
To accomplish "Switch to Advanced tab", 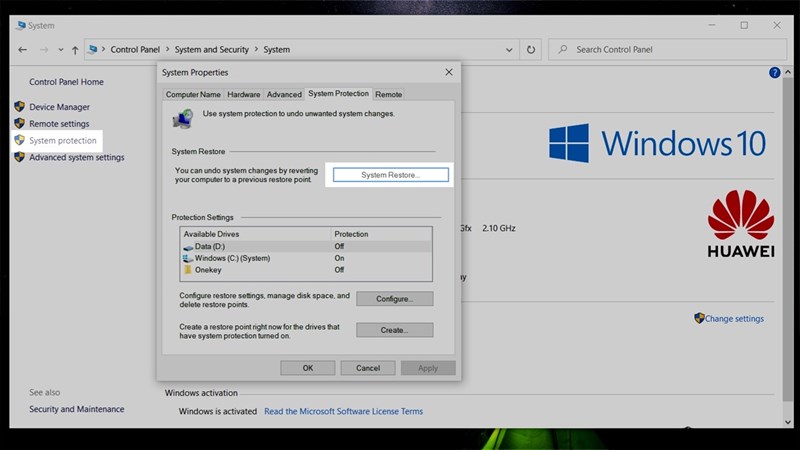I will tap(284, 94).
